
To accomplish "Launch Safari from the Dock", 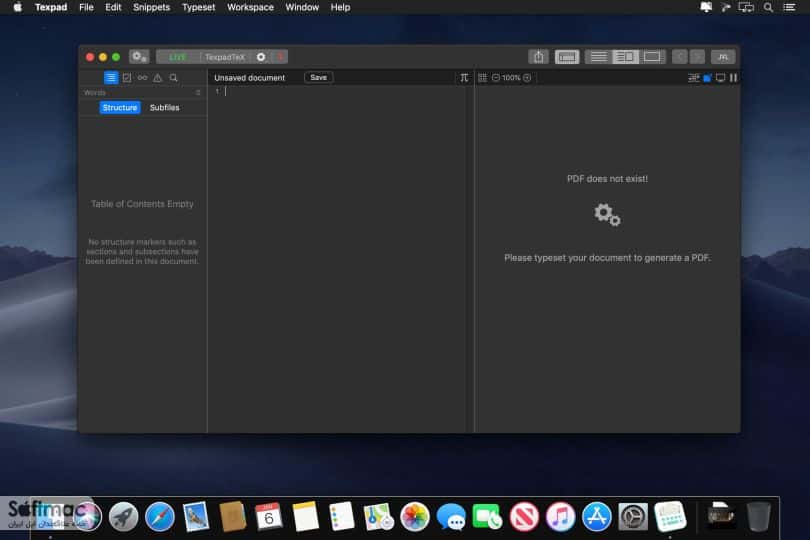I will click(160, 516).
